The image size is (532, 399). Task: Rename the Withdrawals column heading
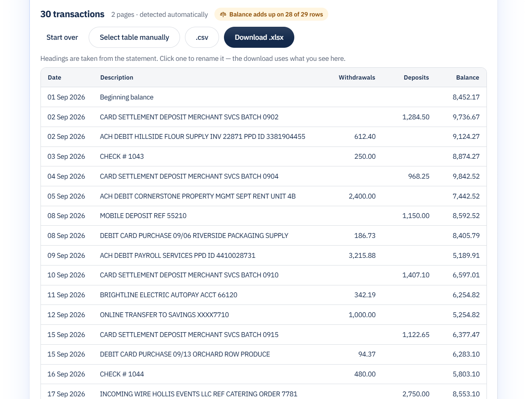coord(357,78)
